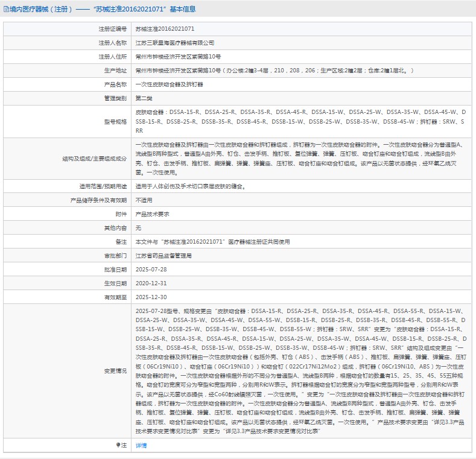Image resolution: width=476 pixels, height=459 pixels.
Task: Click the 结构及组成/主要组成成分 label cell
Action: pos(67,159)
